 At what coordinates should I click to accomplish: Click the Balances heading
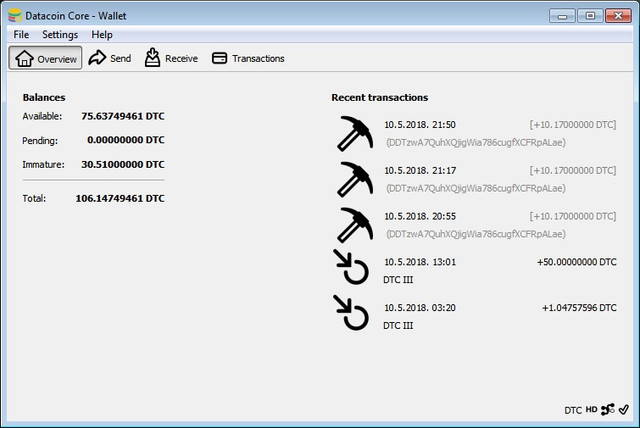click(x=44, y=98)
